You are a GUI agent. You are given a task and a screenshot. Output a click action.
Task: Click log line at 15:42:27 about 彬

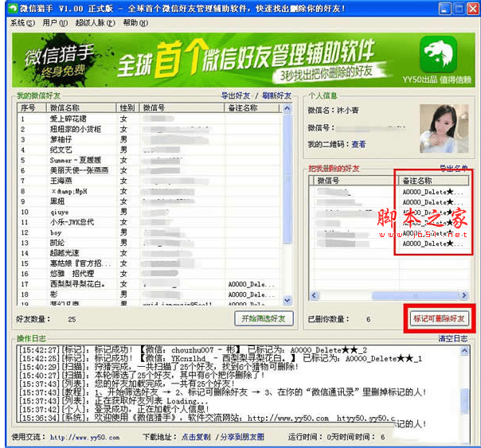pyautogui.click(x=193, y=350)
